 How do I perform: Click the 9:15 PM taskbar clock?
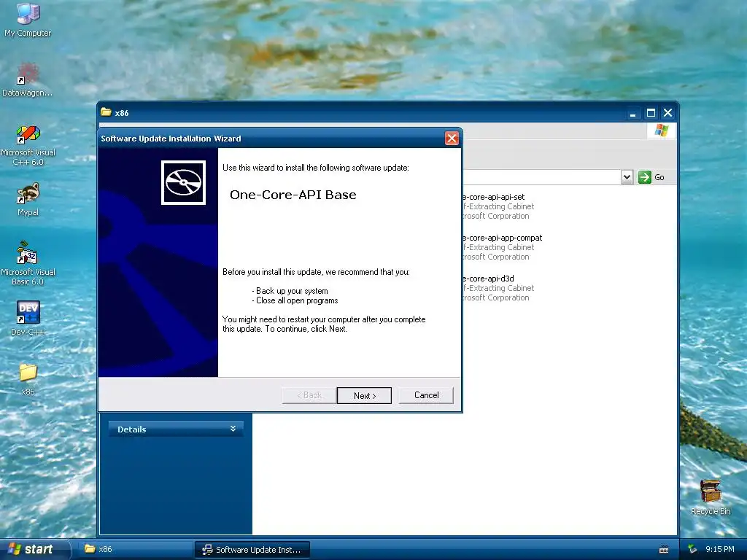click(720, 549)
